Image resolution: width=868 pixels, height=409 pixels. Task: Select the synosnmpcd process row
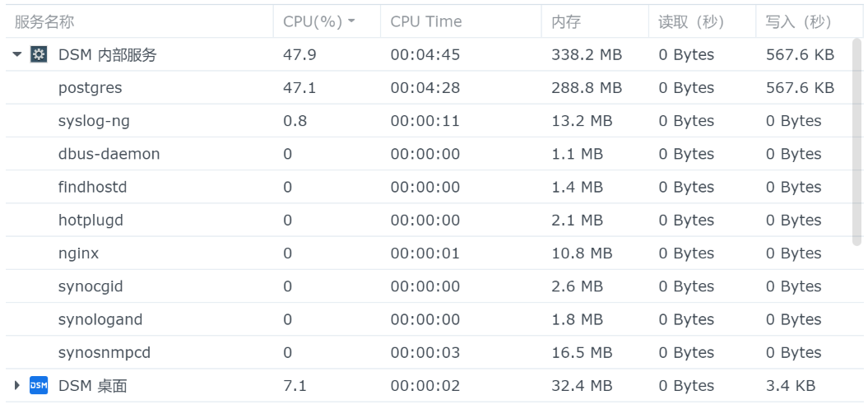(x=429, y=352)
